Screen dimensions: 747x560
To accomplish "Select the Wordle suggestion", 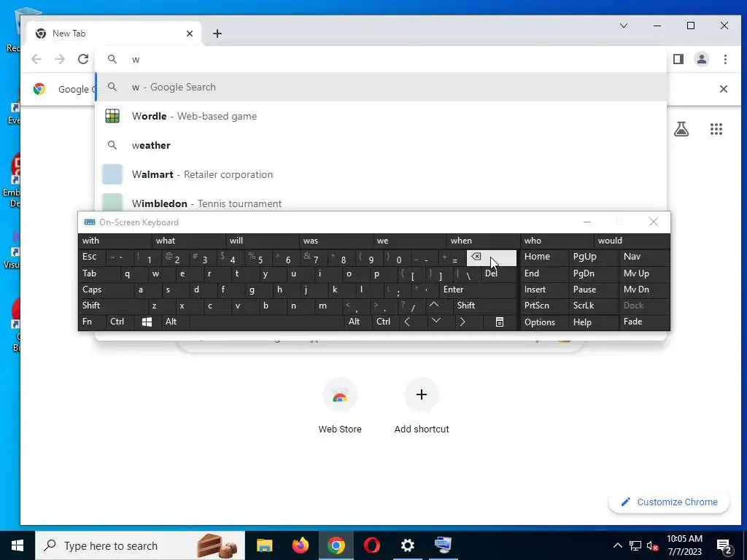I will [381, 116].
